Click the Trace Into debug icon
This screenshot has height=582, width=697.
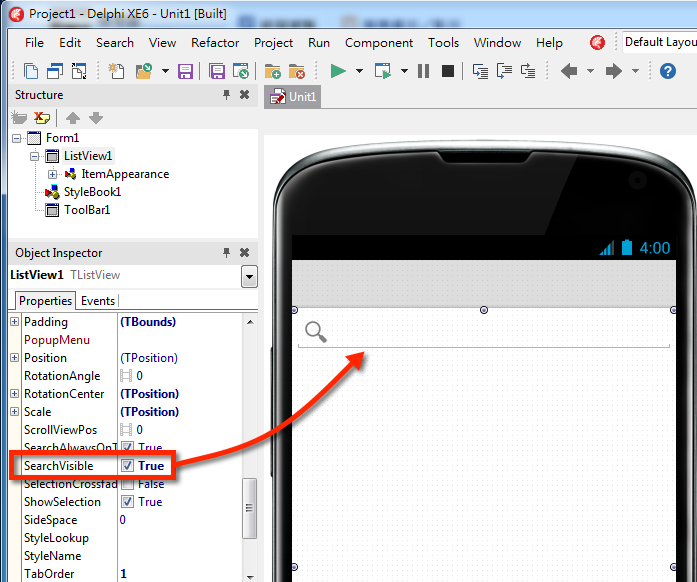480,71
